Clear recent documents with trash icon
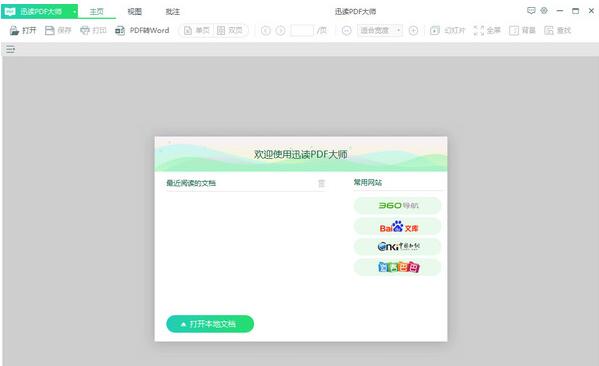Image resolution: width=599 pixels, height=366 pixels. pos(322,183)
